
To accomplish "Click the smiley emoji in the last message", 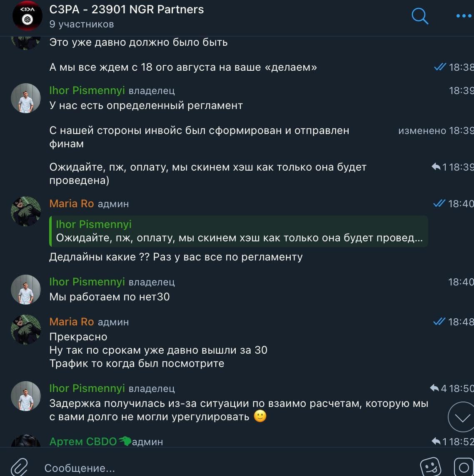I will point(260,416).
